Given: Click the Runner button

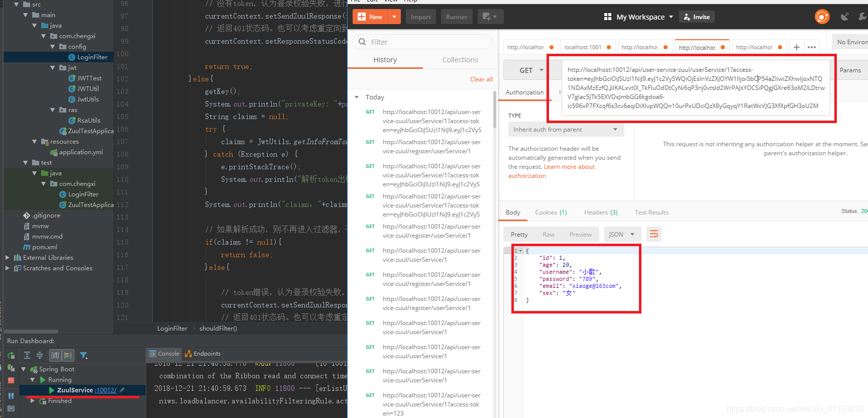Looking at the screenshot, I should (x=457, y=17).
